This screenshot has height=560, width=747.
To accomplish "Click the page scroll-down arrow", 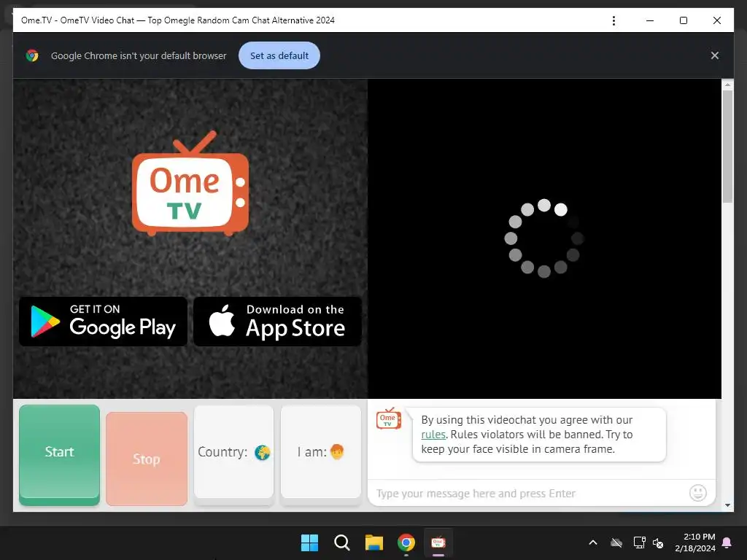I will pos(727,505).
